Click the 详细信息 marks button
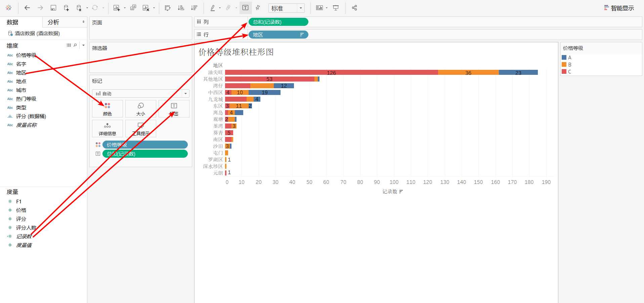This screenshot has width=644, height=303. [108, 129]
